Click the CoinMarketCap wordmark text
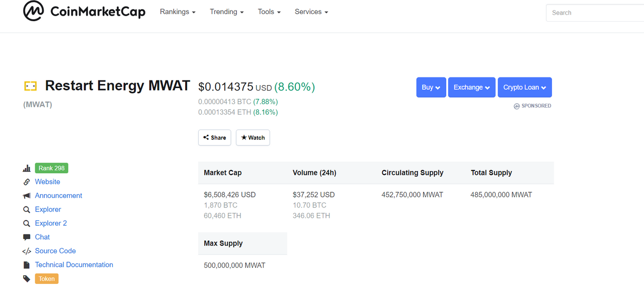 (x=98, y=12)
